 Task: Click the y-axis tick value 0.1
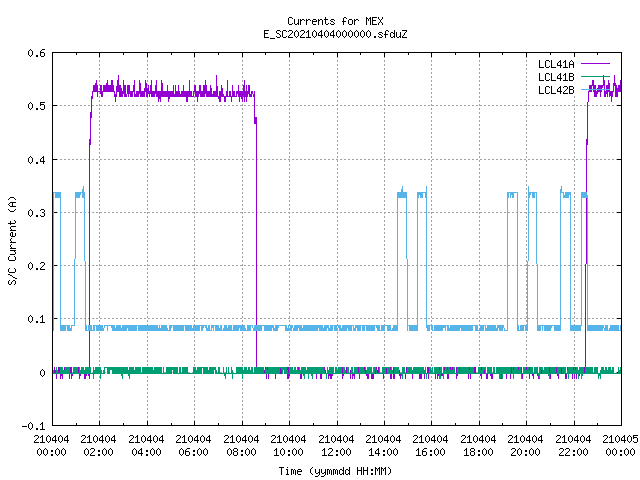coord(36,319)
